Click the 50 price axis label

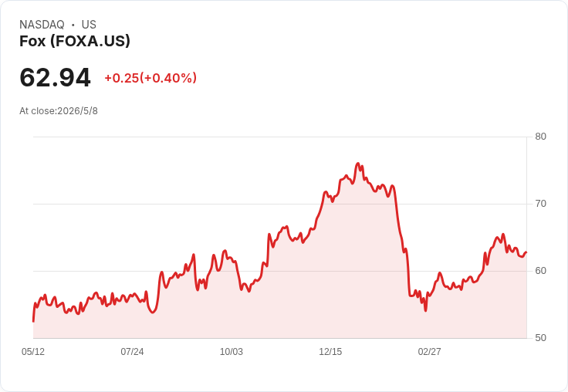point(540,338)
